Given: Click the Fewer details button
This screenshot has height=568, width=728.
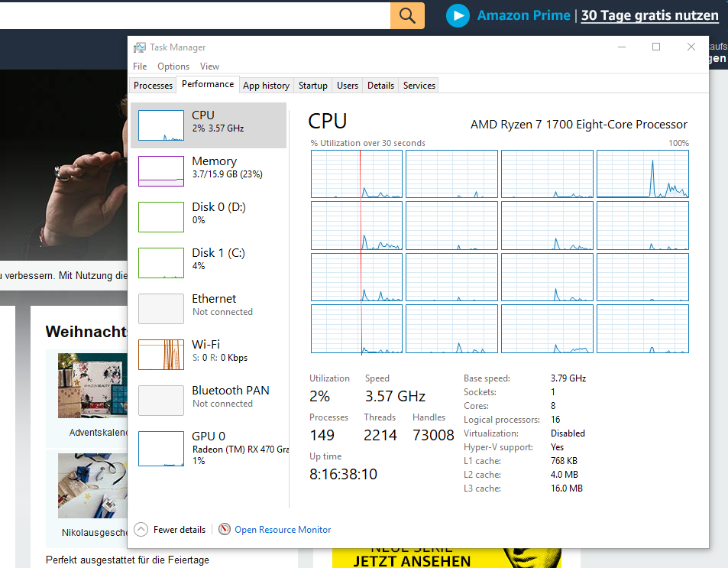Looking at the screenshot, I should (170, 530).
